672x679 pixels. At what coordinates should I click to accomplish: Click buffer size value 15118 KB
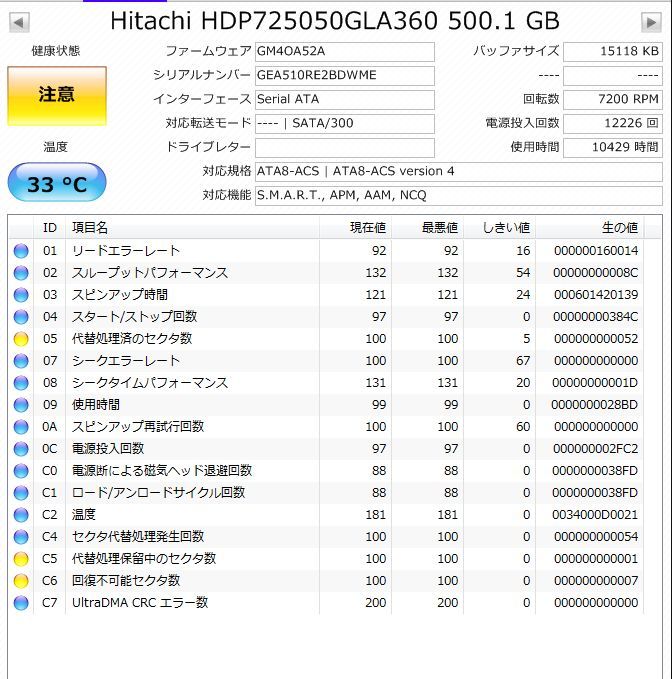tap(613, 52)
